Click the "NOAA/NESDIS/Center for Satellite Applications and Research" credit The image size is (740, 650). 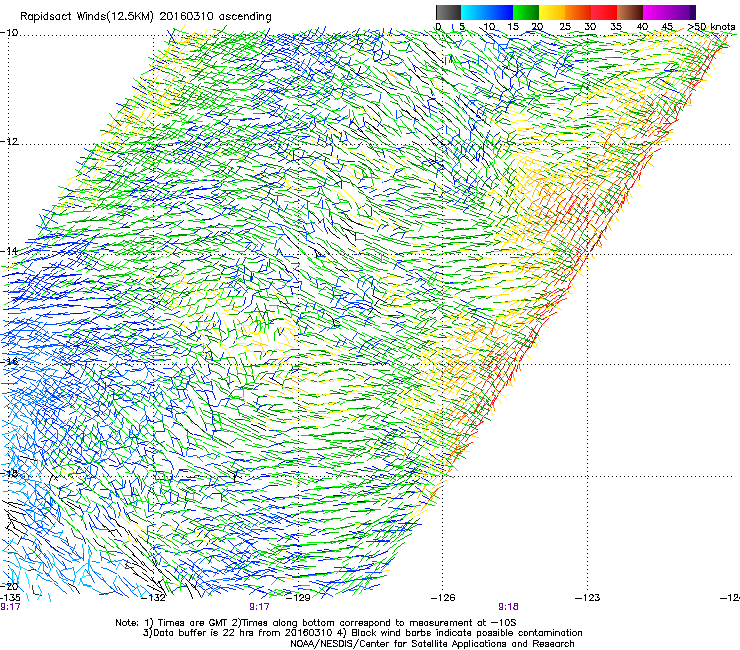pos(432,643)
